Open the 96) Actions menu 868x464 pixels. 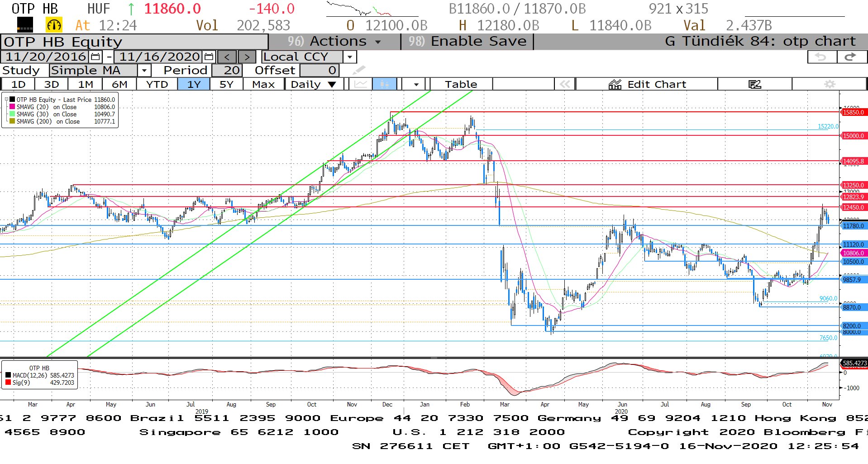coord(334,41)
